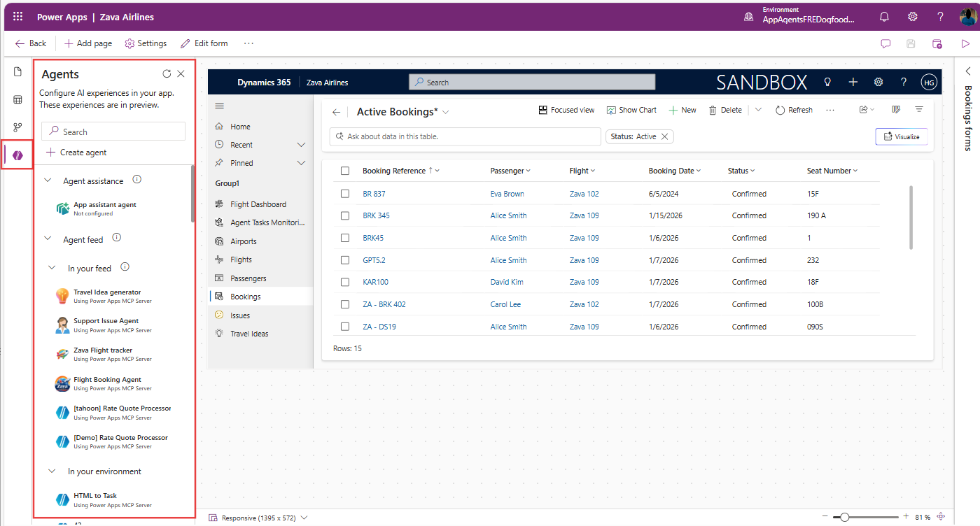The width and height of the screenshot is (980, 526).
Task: Click the Create agent button
Action: coord(78,152)
